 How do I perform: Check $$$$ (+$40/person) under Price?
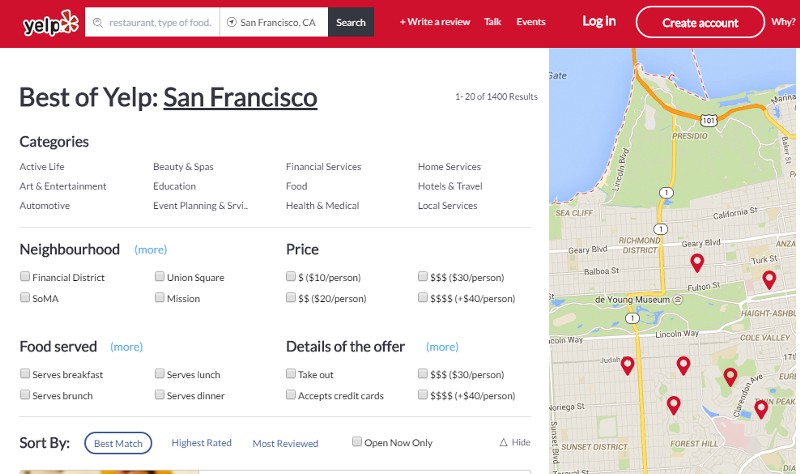coord(422,297)
